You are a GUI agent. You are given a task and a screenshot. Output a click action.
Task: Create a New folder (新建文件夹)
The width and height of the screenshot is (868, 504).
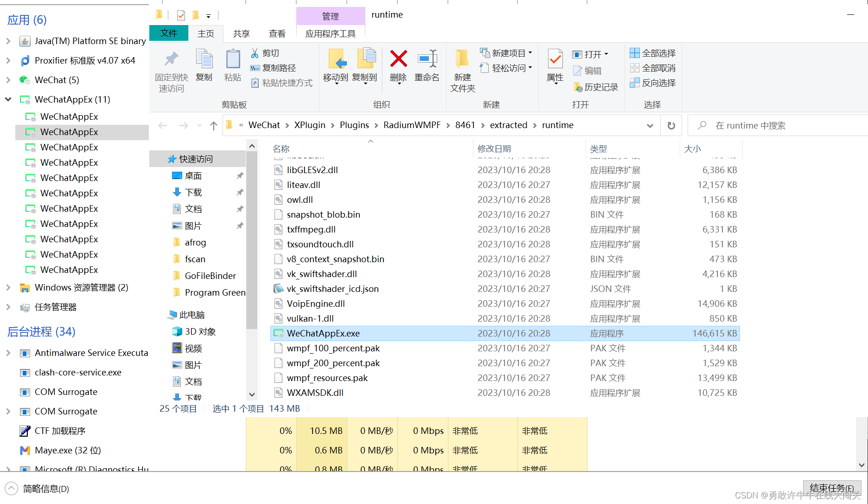click(x=462, y=71)
